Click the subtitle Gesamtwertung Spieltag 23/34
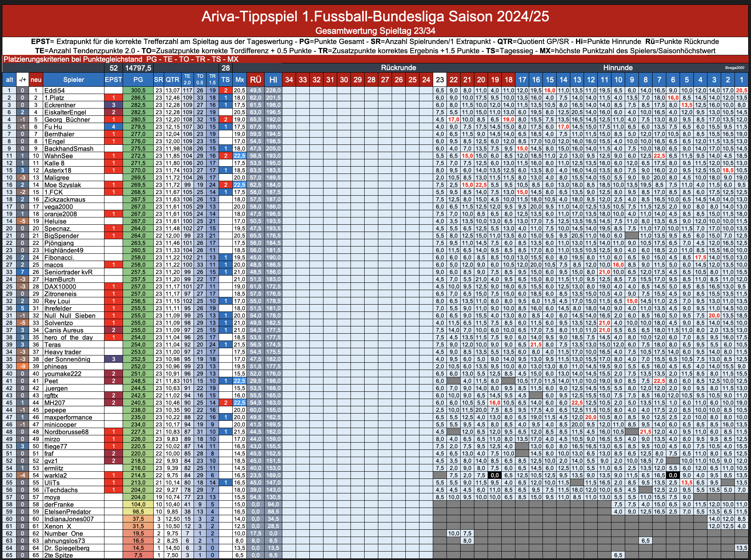The image size is (751, 560). pos(375,31)
